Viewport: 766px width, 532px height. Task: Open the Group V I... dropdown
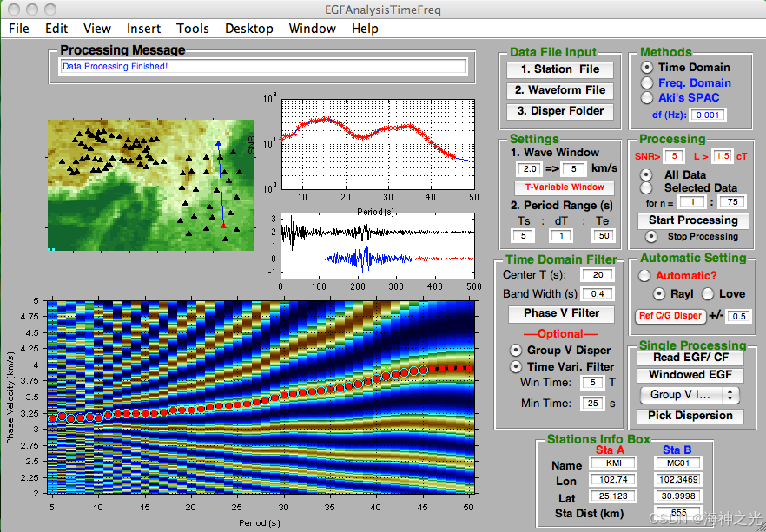(690, 395)
